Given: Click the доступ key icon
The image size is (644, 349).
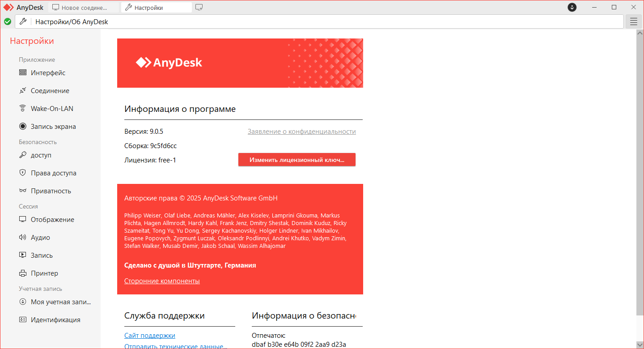Looking at the screenshot, I should tap(23, 155).
